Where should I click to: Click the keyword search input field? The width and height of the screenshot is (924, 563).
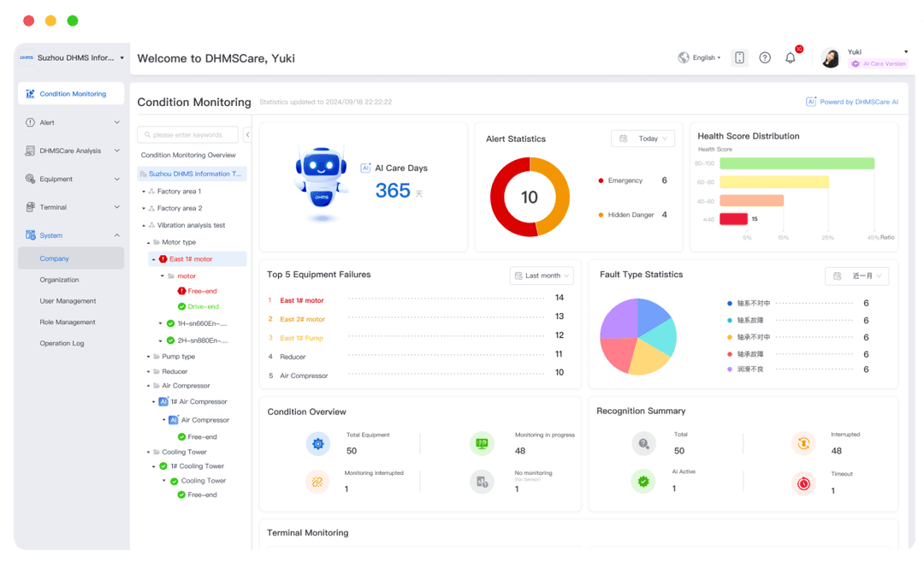tap(187, 134)
